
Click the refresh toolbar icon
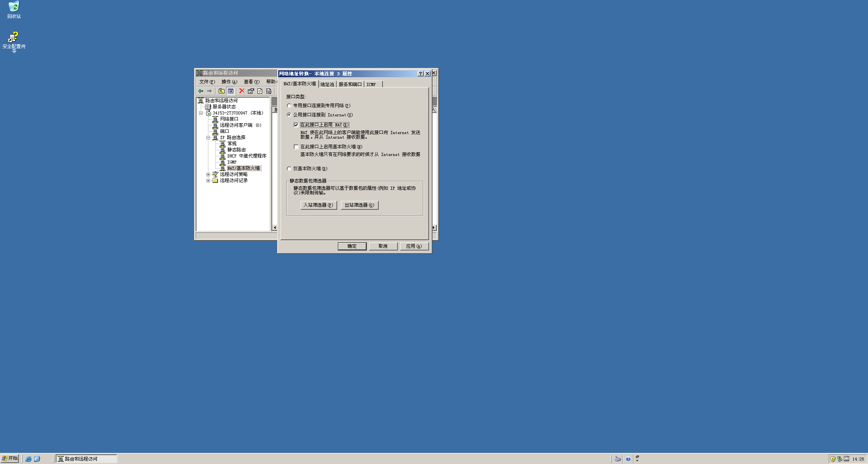tap(260, 91)
